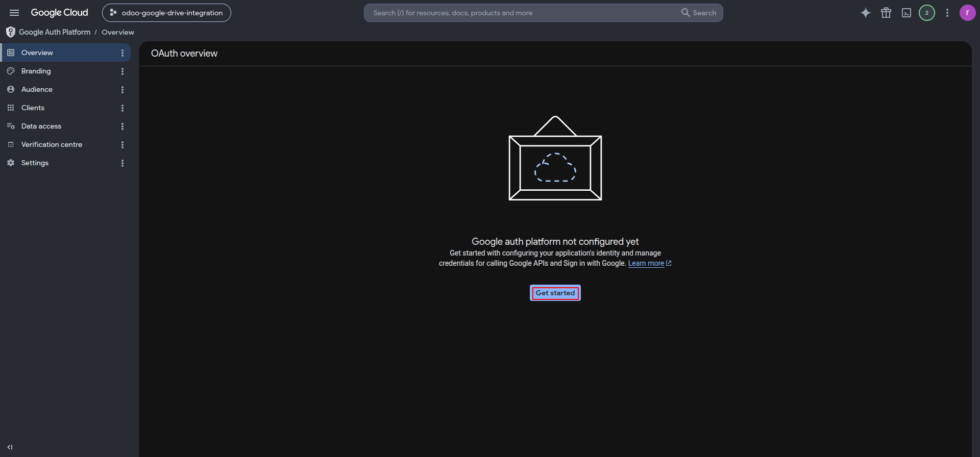Click the Search button in top bar
This screenshot has height=457, width=980.
(699, 13)
